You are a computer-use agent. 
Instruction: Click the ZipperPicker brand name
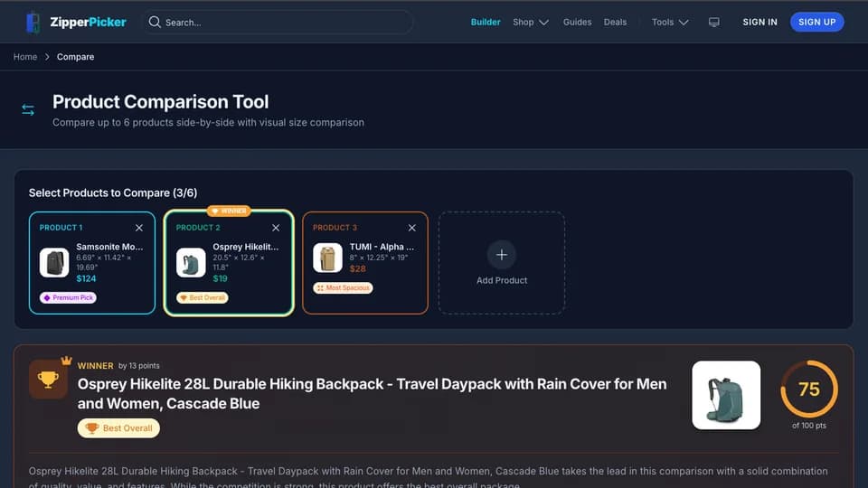[88, 22]
